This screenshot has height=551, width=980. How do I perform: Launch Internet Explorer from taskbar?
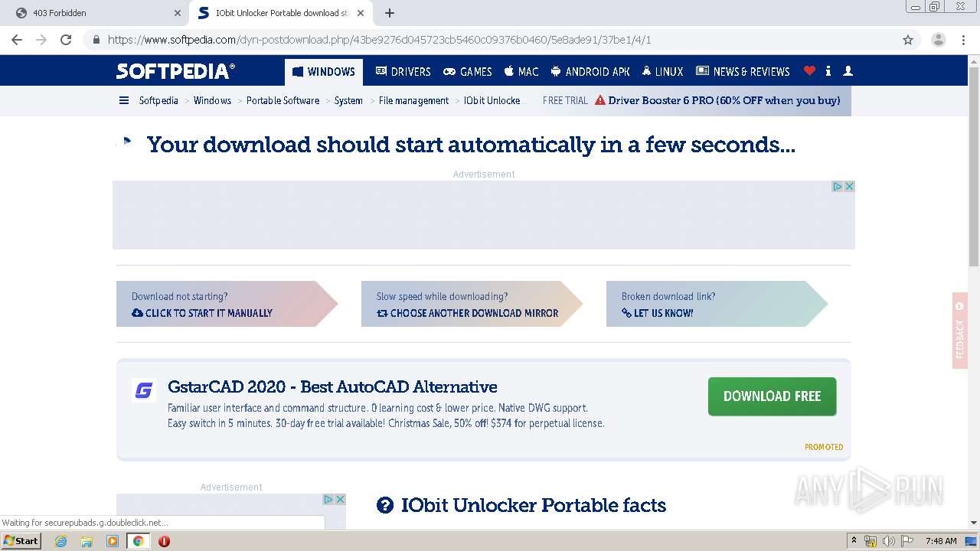coord(60,541)
